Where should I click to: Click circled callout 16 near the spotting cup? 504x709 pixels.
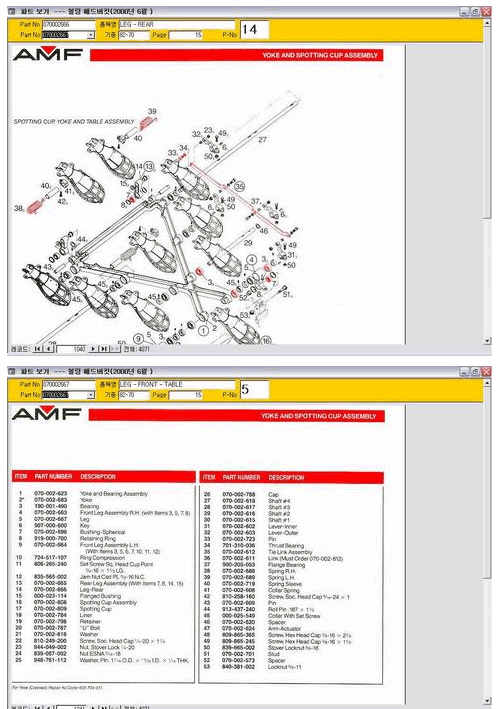click(266, 340)
